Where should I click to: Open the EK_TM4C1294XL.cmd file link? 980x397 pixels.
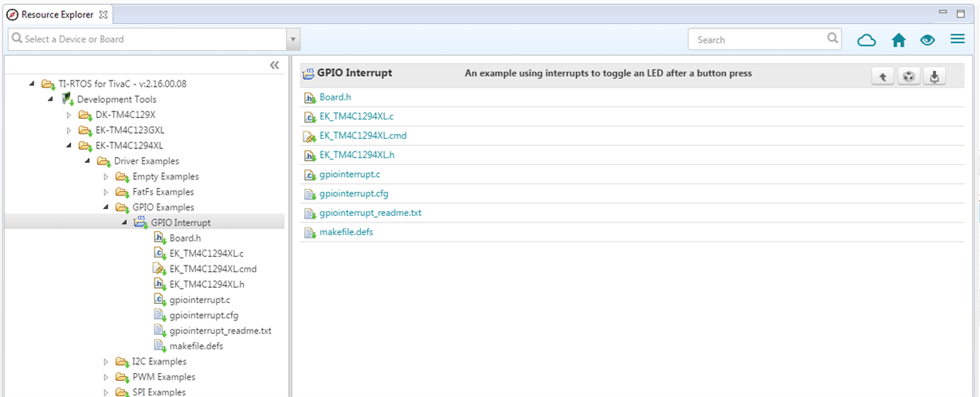point(363,136)
